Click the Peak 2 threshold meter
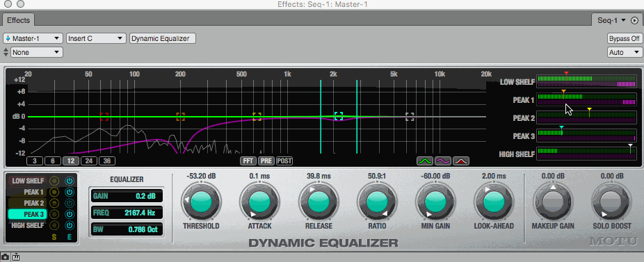The image size is (644, 262). (x=586, y=117)
